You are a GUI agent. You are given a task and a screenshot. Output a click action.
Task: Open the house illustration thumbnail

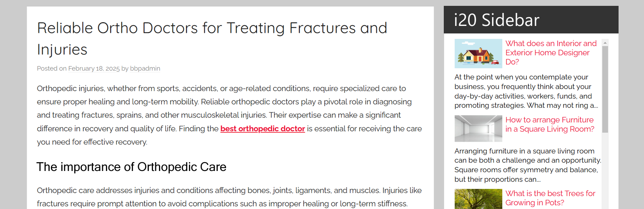[x=478, y=54]
